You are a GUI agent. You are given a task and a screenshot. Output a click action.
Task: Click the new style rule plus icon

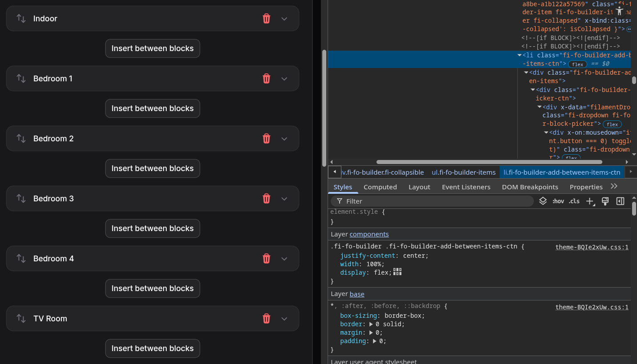(589, 201)
